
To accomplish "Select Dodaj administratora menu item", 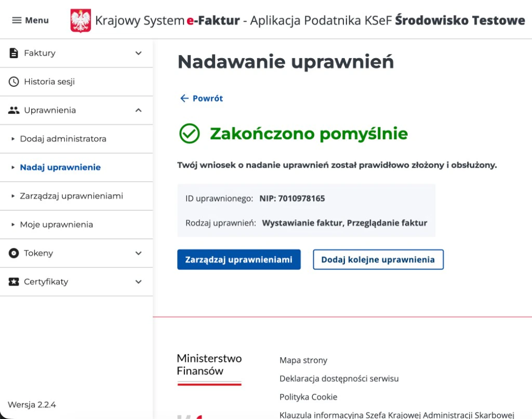I will tap(76, 139).
